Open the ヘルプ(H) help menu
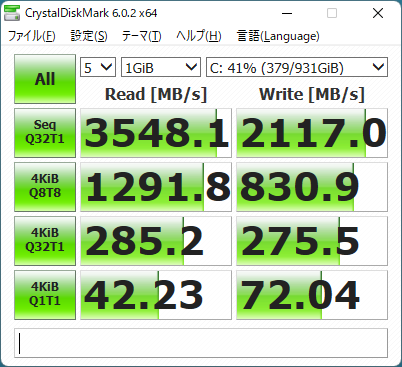The image size is (402, 367). pos(199,36)
